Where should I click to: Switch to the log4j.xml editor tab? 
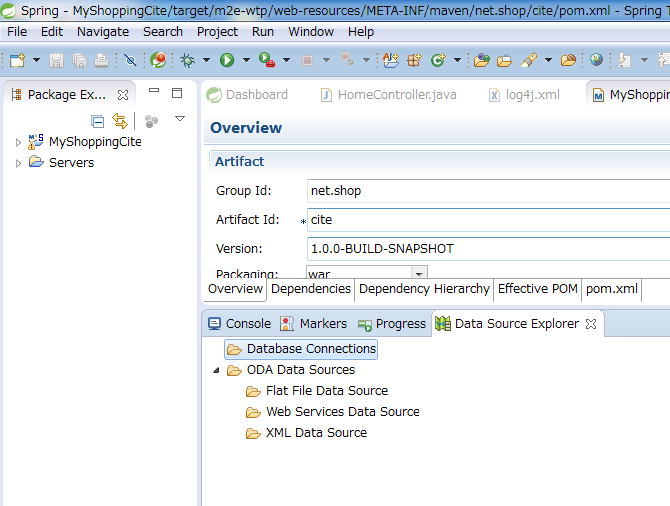(524, 94)
